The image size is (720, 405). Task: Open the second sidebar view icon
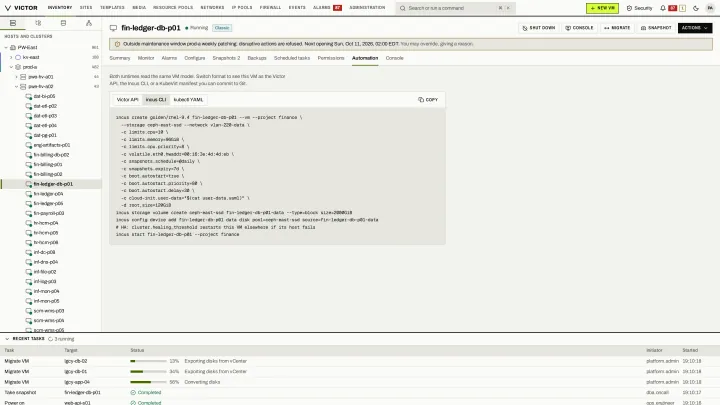pyautogui.click(x=38, y=23)
